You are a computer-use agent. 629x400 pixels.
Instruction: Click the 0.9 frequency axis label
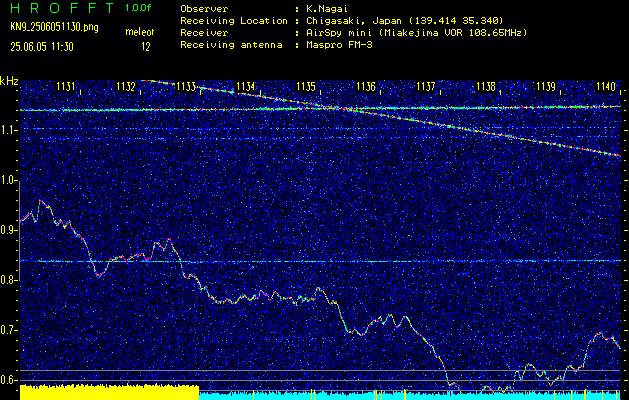tap(9, 230)
